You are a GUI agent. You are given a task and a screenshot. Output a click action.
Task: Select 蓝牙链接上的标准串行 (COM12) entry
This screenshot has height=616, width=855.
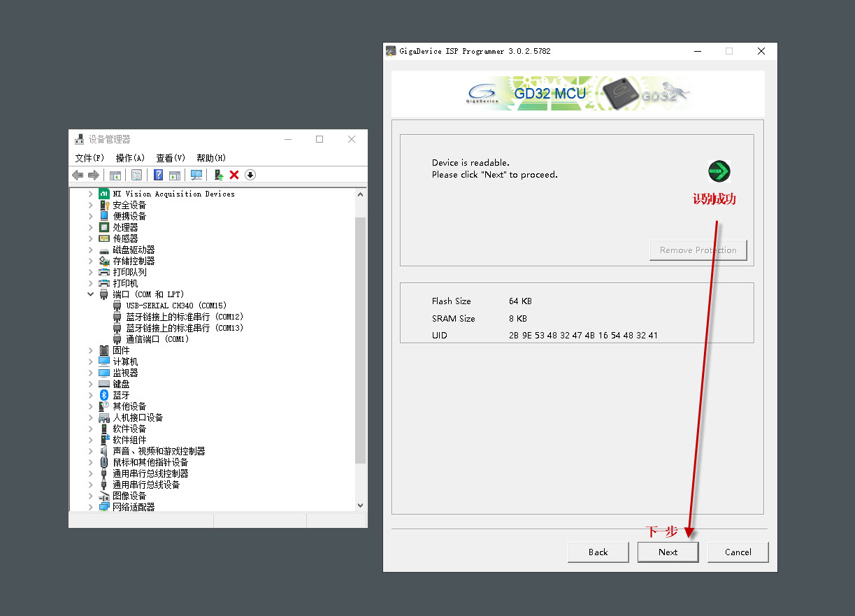pyautogui.click(x=185, y=317)
